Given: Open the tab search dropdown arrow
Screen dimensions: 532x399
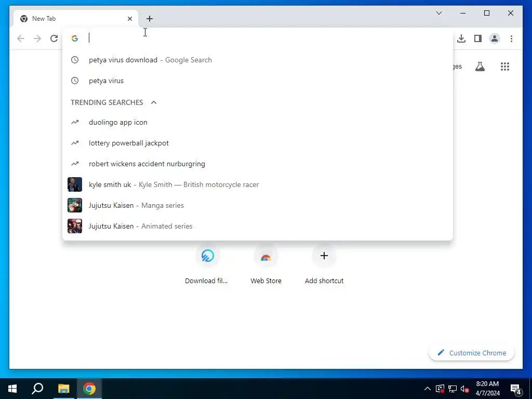Looking at the screenshot, I should pos(438,13).
